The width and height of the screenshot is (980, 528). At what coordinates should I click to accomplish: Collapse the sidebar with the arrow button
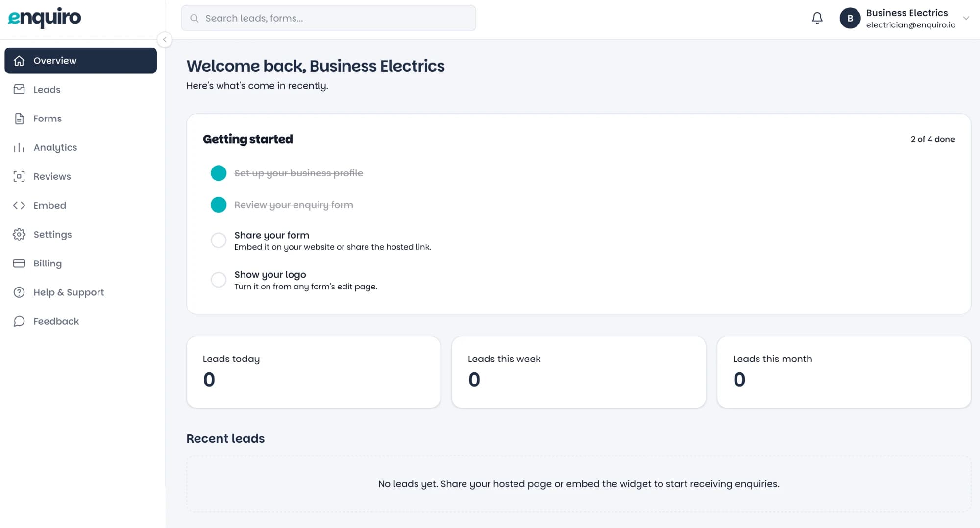point(165,39)
